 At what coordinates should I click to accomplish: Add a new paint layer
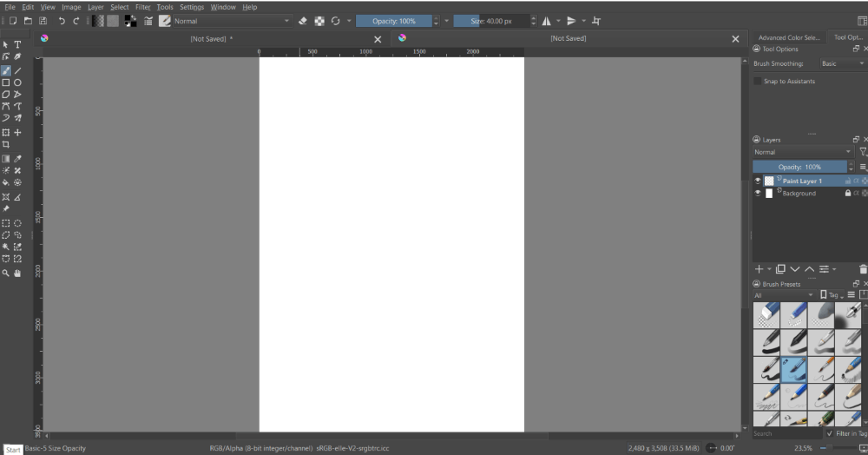coord(759,269)
